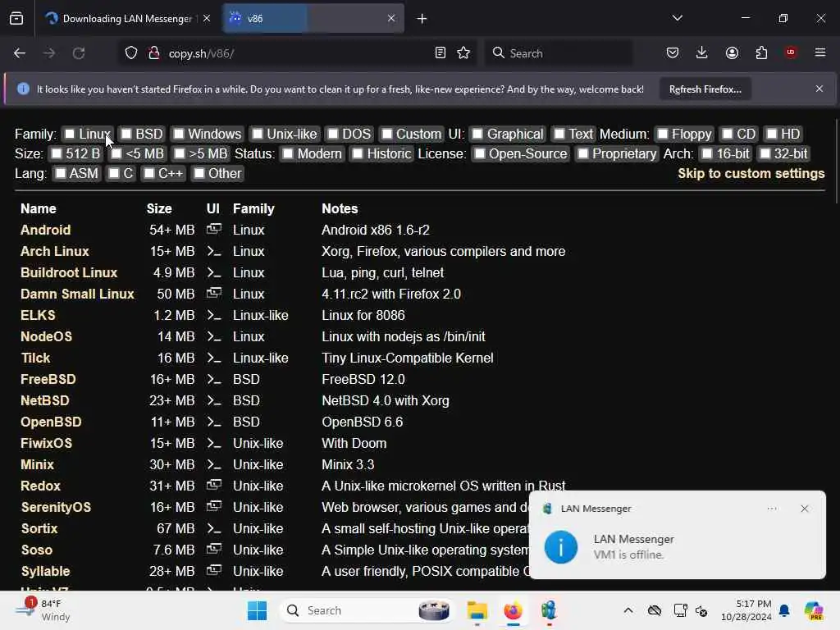840x630 pixels.
Task: Bookmark this page with star icon
Action: [463, 52]
